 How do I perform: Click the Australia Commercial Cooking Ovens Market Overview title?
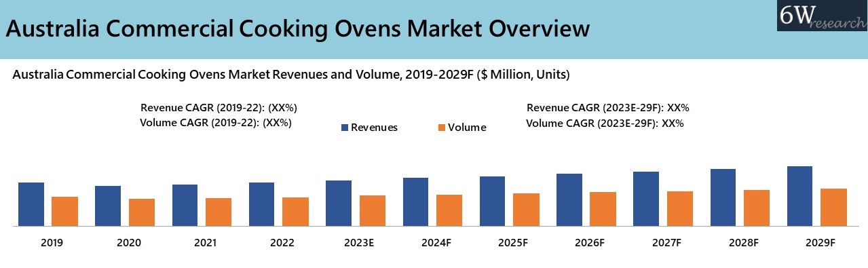pos(297,29)
